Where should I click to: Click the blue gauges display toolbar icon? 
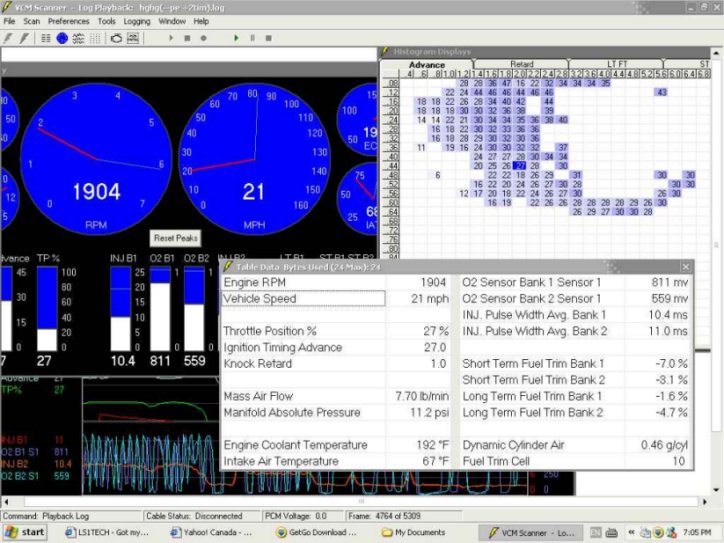point(62,38)
